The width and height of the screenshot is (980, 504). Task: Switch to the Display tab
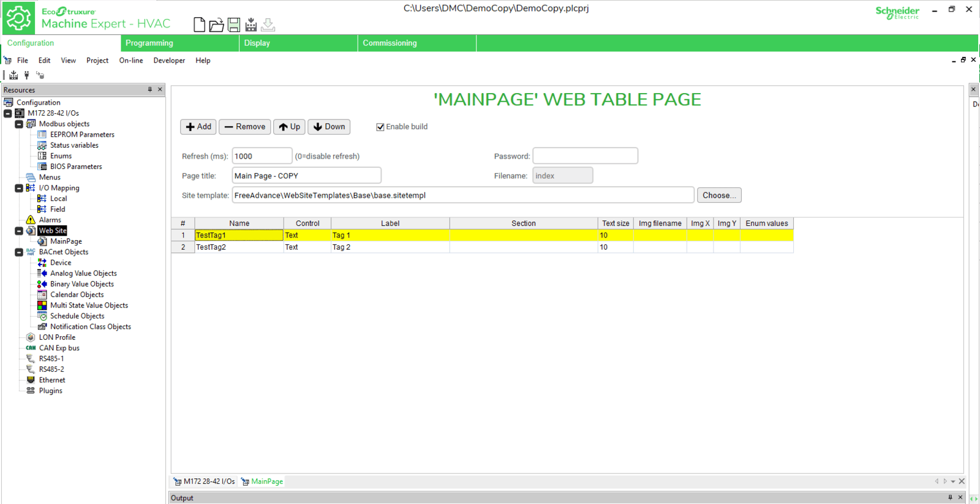pos(299,43)
